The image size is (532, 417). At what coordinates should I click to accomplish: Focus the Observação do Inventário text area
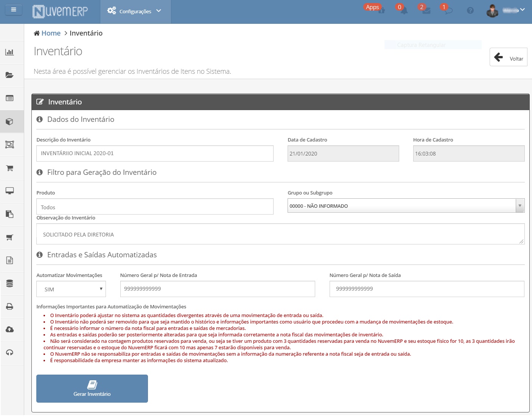(x=280, y=234)
